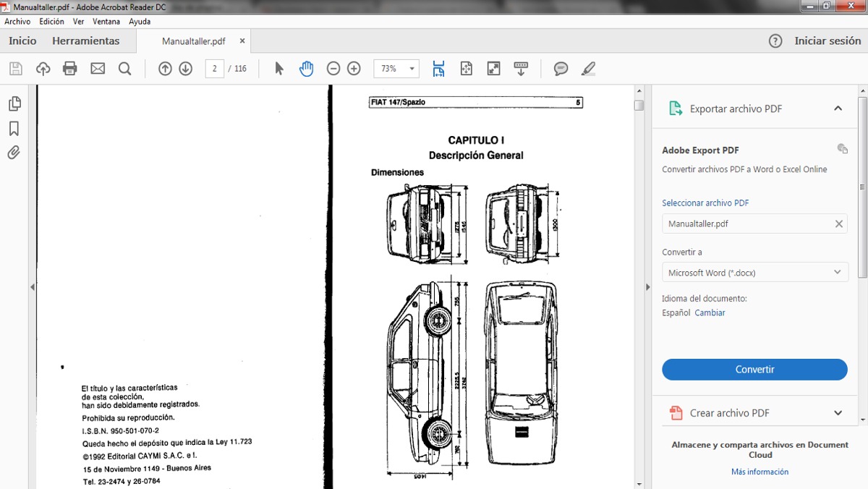Click the print file icon
868x489 pixels.
coord(70,69)
